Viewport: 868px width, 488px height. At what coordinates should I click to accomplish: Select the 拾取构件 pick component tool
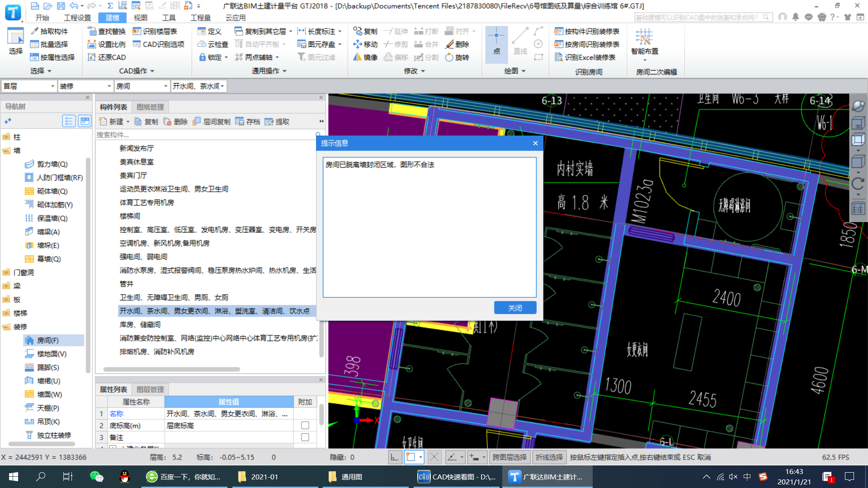point(49,31)
